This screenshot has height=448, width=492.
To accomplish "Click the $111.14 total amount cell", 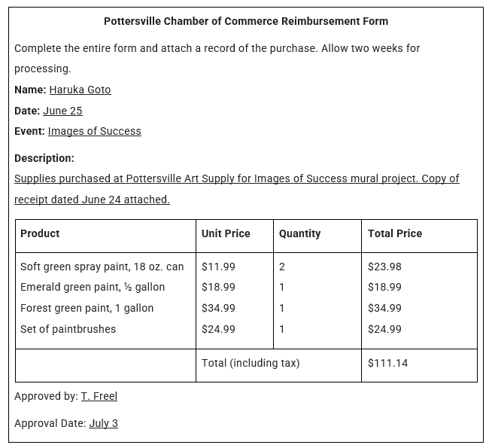I will pyautogui.click(x=387, y=363).
